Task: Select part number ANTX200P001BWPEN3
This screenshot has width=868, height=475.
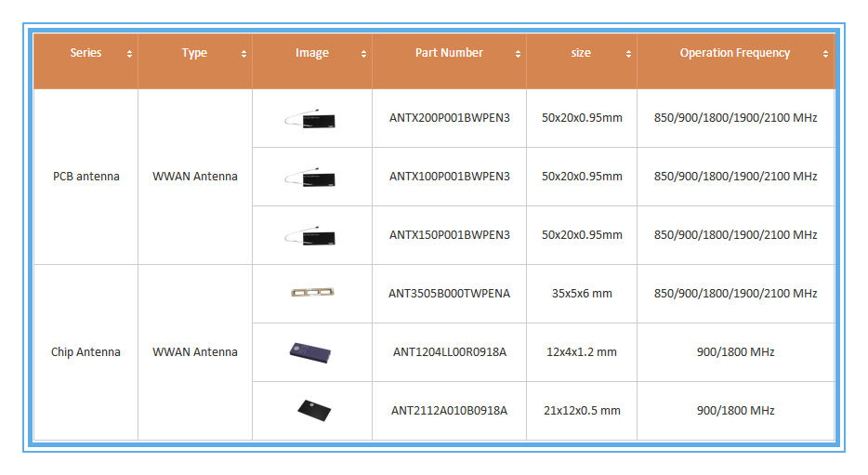Action: click(x=449, y=118)
